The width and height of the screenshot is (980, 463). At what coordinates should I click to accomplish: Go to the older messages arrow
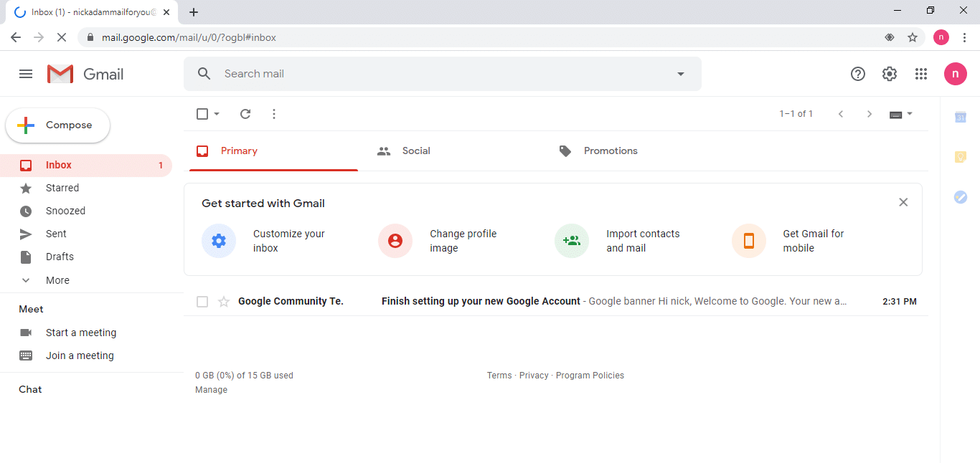[870, 114]
